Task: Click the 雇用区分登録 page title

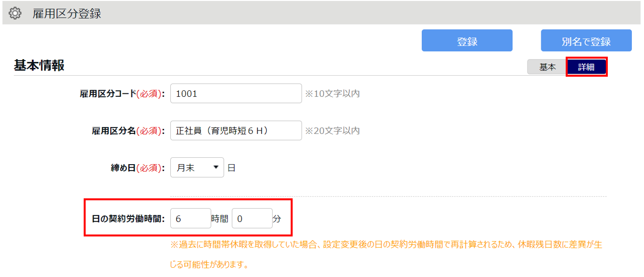Action: tap(67, 14)
